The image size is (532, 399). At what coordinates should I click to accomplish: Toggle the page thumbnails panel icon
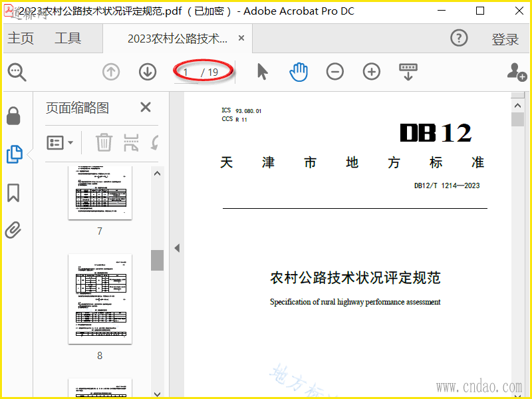[14, 154]
